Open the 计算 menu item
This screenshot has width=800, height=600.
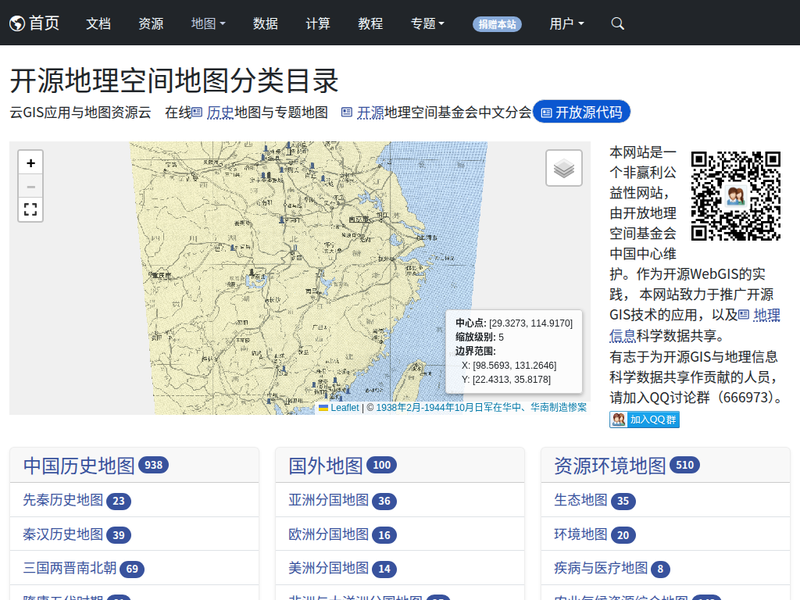coord(318,23)
